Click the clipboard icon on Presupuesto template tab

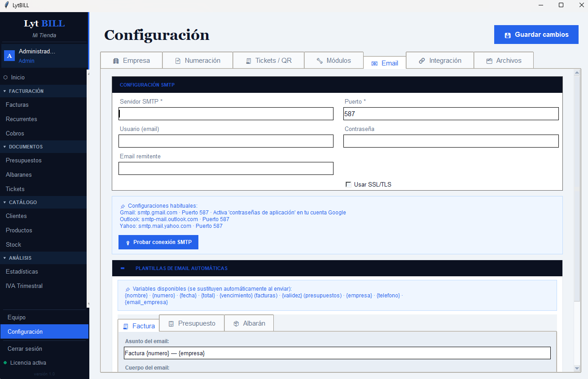pyautogui.click(x=171, y=323)
